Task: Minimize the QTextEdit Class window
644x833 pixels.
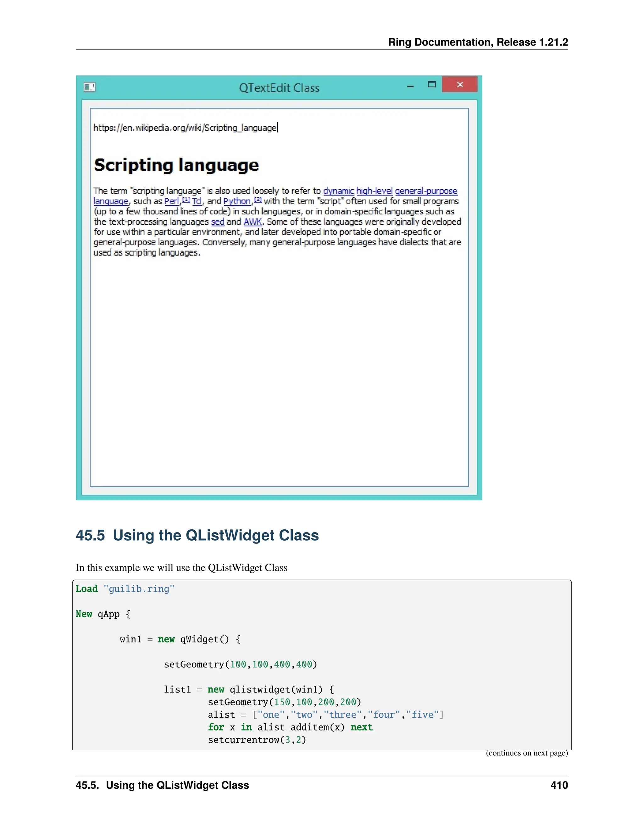Action: (x=410, y=86)
